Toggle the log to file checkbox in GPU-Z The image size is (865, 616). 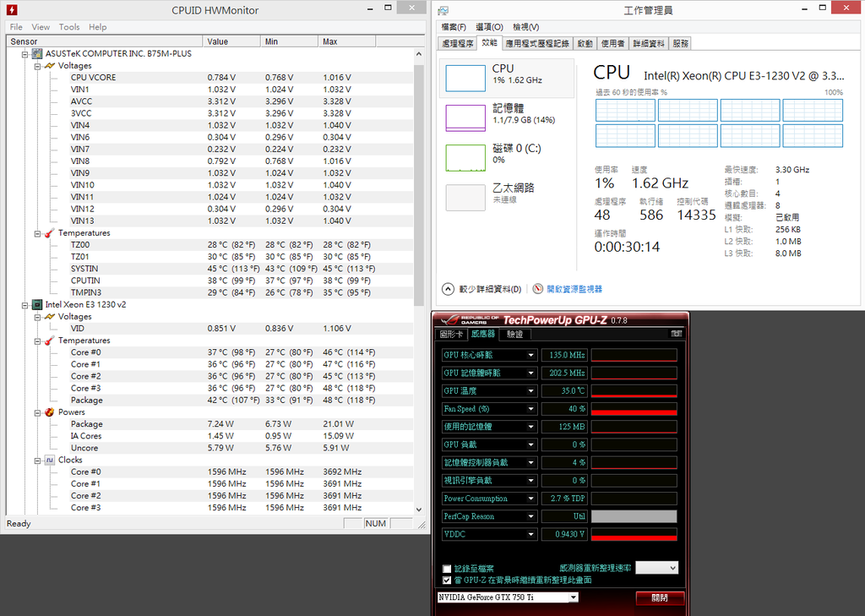click(x=447, y=569)
